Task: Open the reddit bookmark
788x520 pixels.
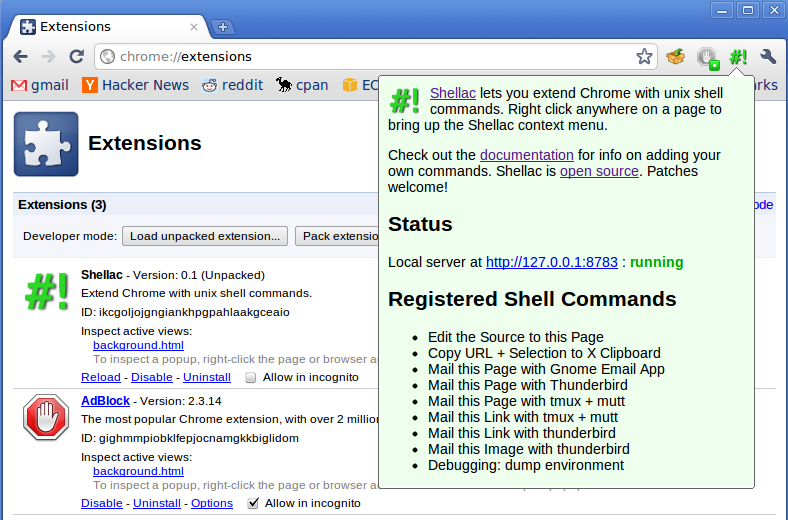Action: (233, 85)
